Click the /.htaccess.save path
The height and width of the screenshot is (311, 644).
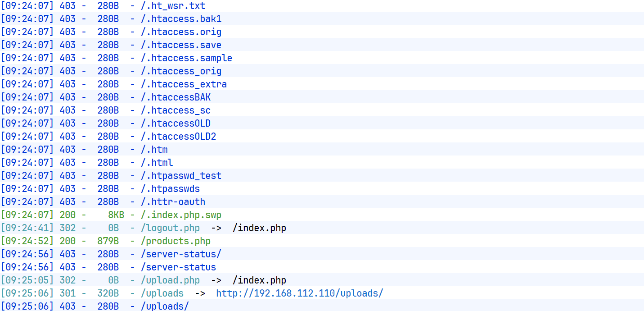pos(181,45)
